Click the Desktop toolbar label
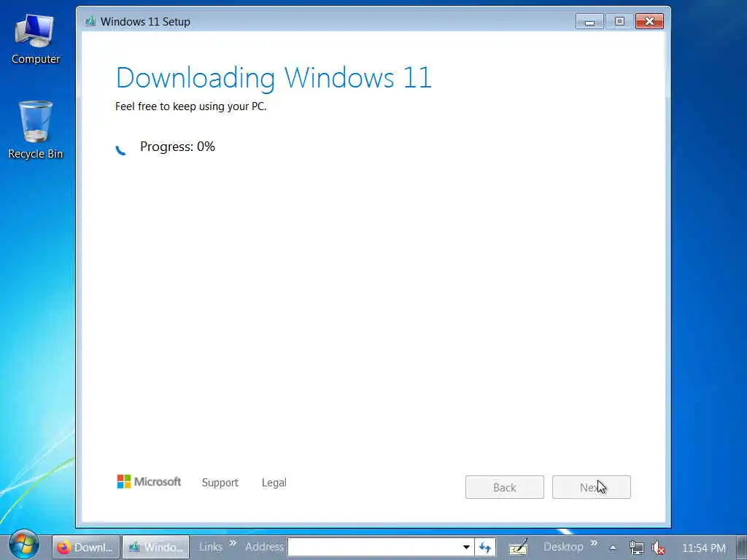This screenshot has width=747, height=560. click(563, 547)
